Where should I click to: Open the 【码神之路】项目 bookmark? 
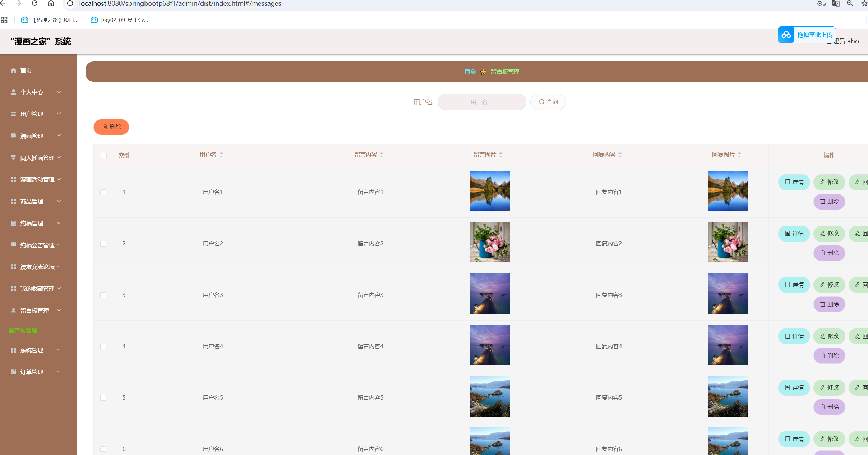pos(50,20)
